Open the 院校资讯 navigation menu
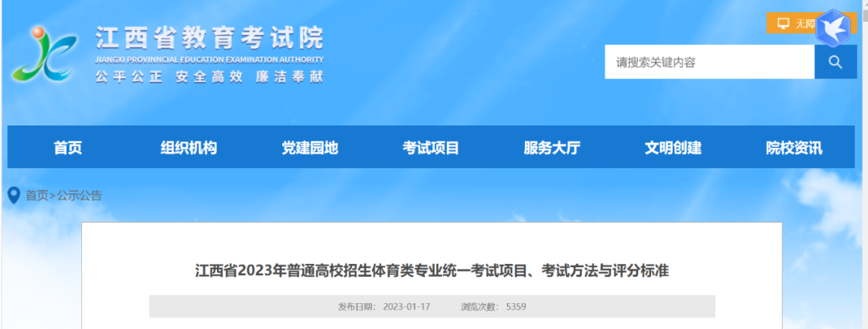This screenshot has width=868, height=329. tap(794, 148)
